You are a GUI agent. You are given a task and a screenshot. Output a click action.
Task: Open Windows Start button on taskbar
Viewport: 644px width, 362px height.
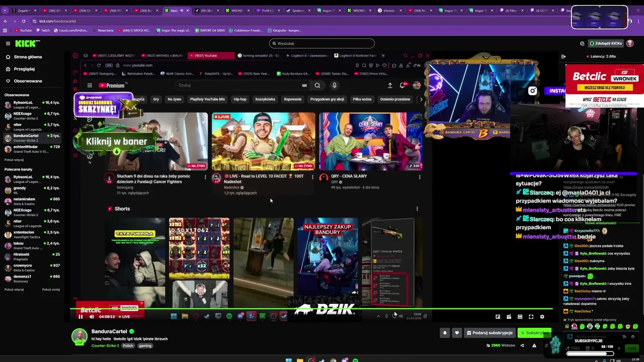coord(289,360)
